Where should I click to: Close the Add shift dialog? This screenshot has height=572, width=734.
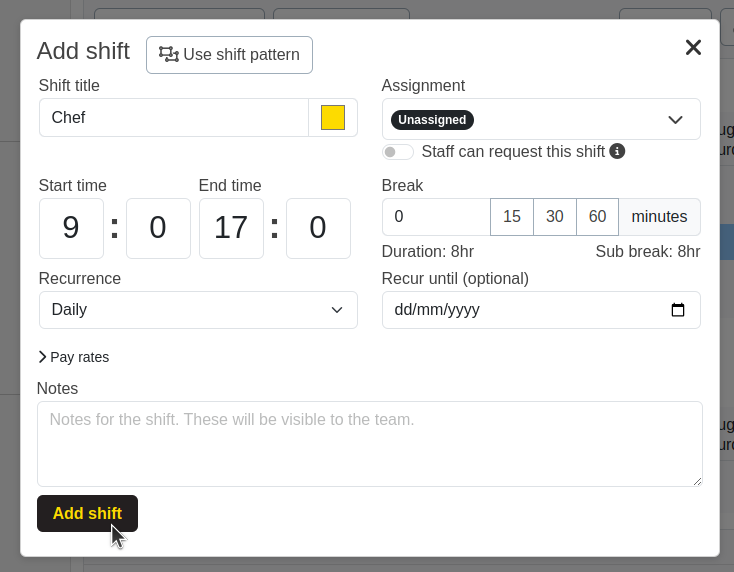[693, 48]
